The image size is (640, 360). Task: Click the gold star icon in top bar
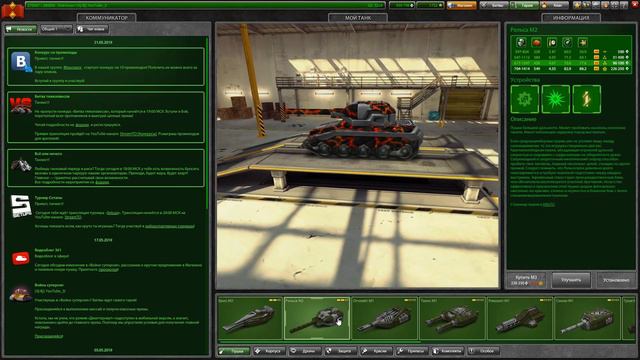point(577,5)
